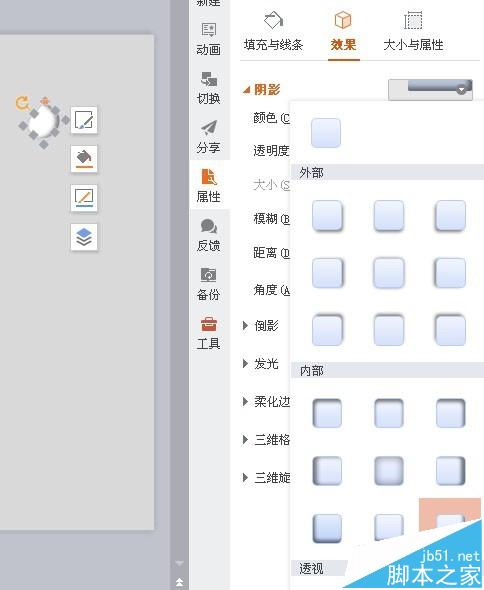The width and height of the screenshot is (484, 590).
Task: Choose center outer shadow preset
Action: point(389,272)
